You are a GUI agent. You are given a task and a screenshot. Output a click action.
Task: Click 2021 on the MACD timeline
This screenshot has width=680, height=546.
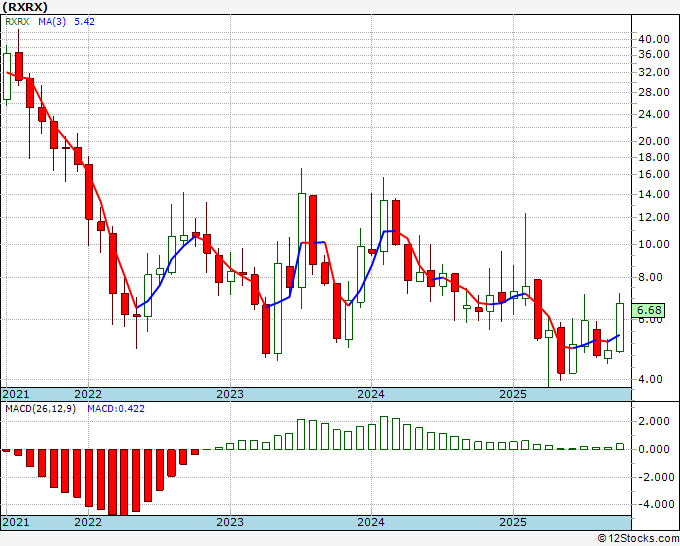16,522
